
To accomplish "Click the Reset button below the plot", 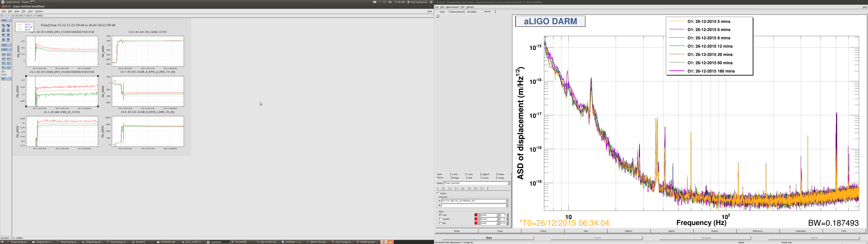I will (457, 231).
